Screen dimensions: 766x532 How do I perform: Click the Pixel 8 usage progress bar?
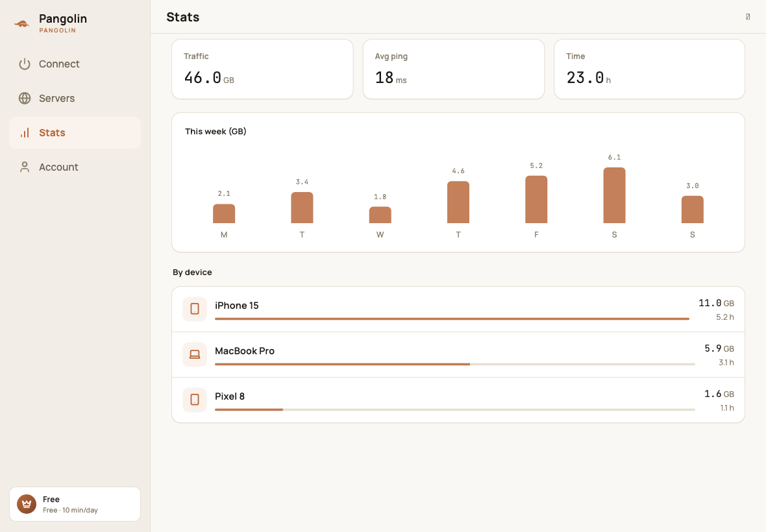[455, 409]
